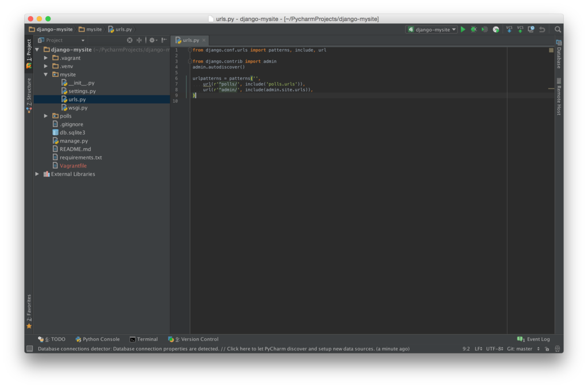Open the 9: Version Control tool window
This screenshot has width=588, height=388.
pyautogui.click(x=193, y=339)
